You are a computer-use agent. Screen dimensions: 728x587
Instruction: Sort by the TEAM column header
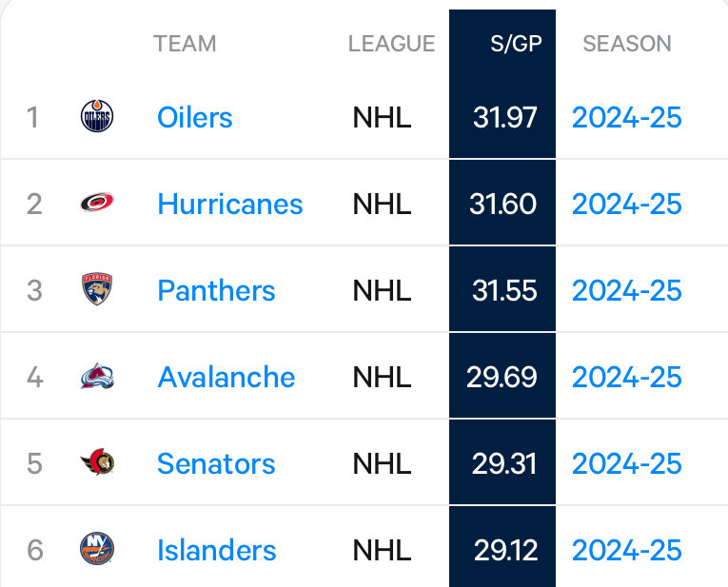(x=185, y=44)
